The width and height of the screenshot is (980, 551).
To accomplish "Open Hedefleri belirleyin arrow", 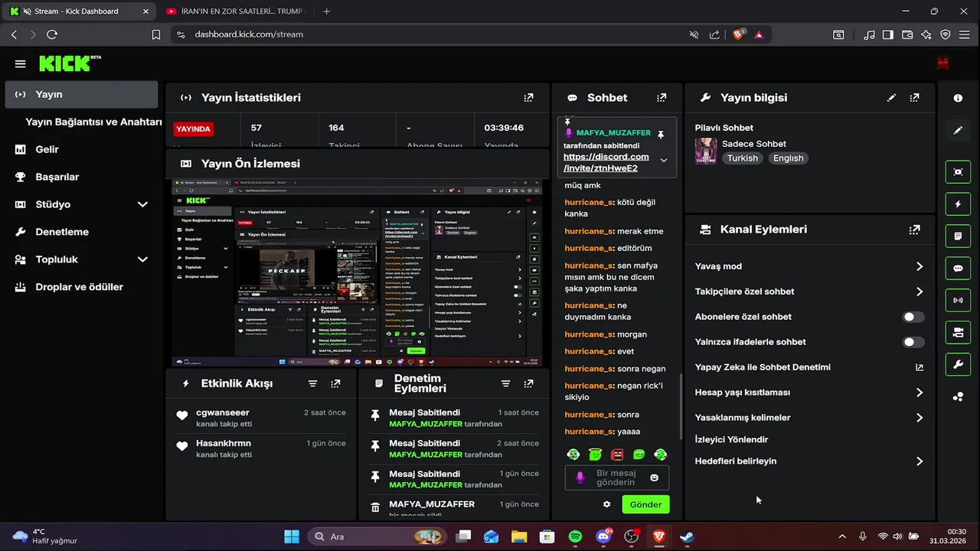I will (919, 461).
